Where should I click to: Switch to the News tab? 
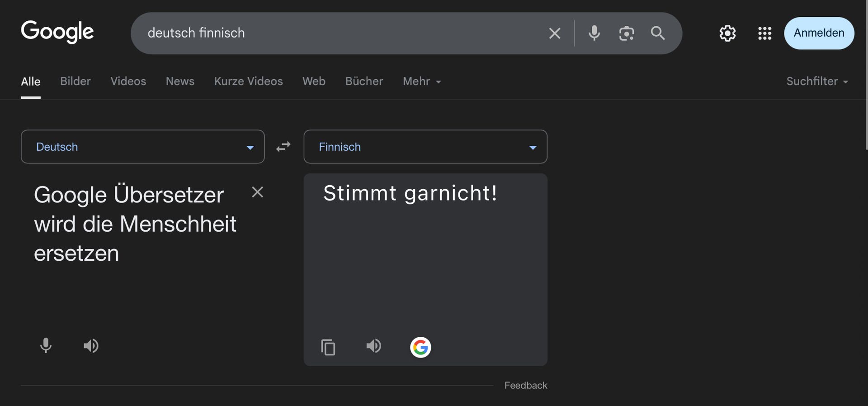pyautogui.click(x=180, y=81)
